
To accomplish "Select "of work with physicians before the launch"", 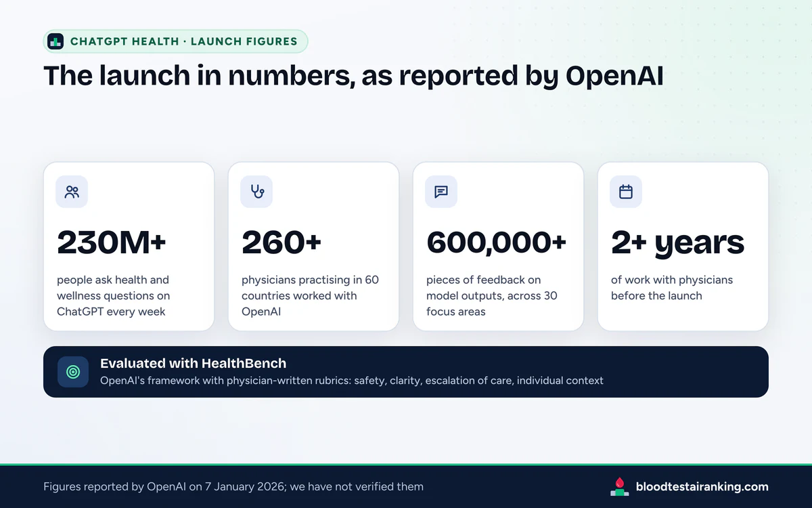I will pos(672,288).
